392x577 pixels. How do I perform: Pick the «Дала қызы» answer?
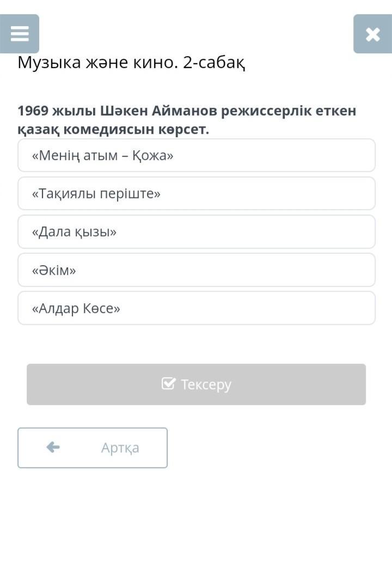[x=196, y=232]
